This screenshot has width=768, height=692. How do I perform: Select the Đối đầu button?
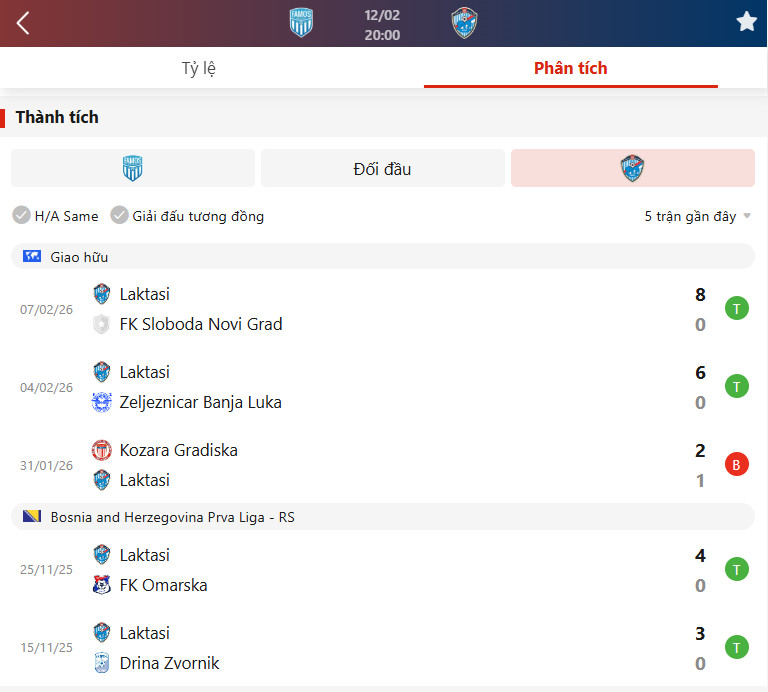383,168
